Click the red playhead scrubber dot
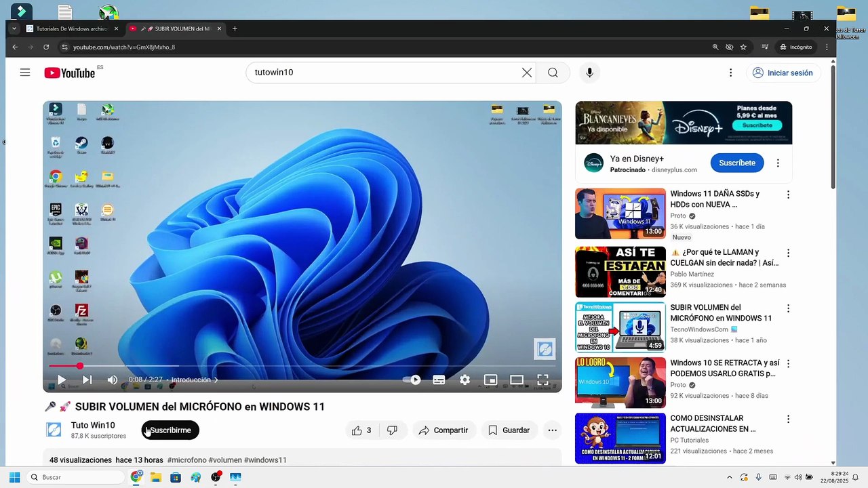The width and height of the screenshot is (868, 488). point(79,366)
